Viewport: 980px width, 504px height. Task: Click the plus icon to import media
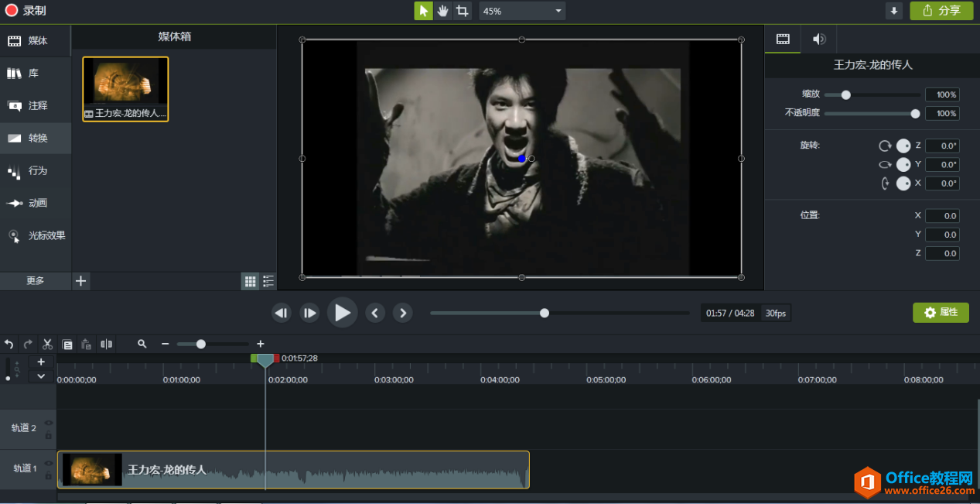[81, 281]
